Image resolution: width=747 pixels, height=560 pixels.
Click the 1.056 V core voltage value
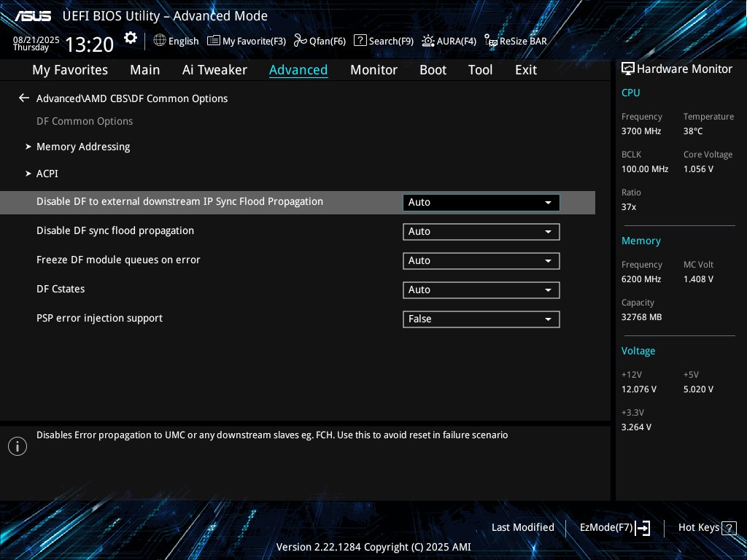tap(698, 169)
